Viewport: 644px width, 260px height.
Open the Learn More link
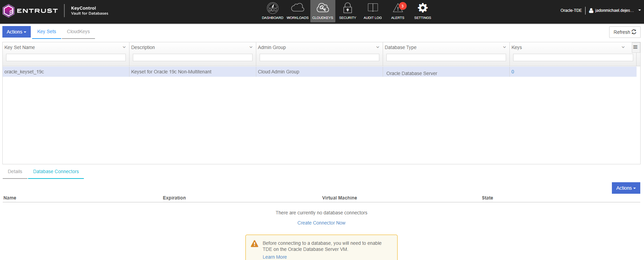tap(275, 257)
